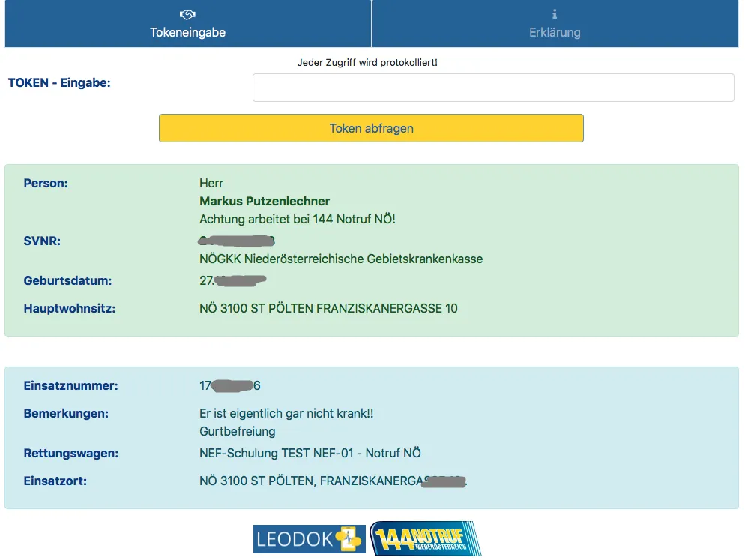Click the Rettungswagen value NEF-Schulung TEST NEF-01
The width and height of the screenshot is (745, 560).
(x=310, y=453)
